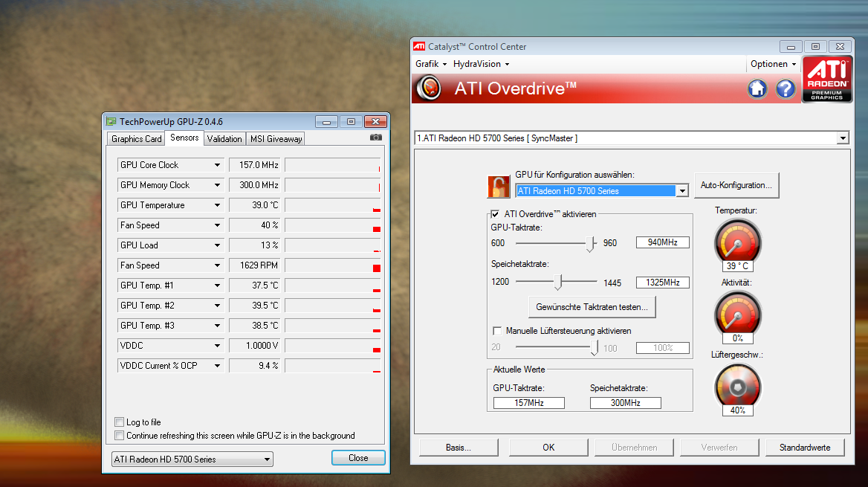
Task: Click the Catalyst Control Center title icon
Action: click(x=419, y=47)
